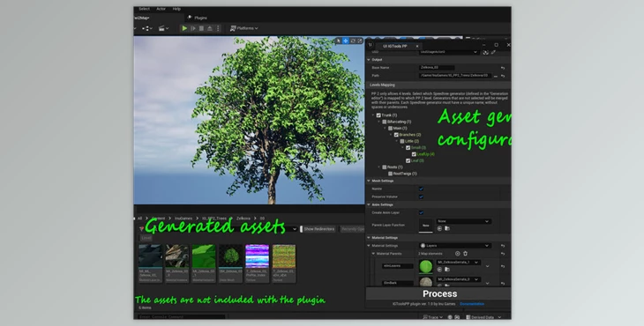Toggle the Little (2) checkbox
The width and height of the screenshot is (644, 326).
pos(402,141)
